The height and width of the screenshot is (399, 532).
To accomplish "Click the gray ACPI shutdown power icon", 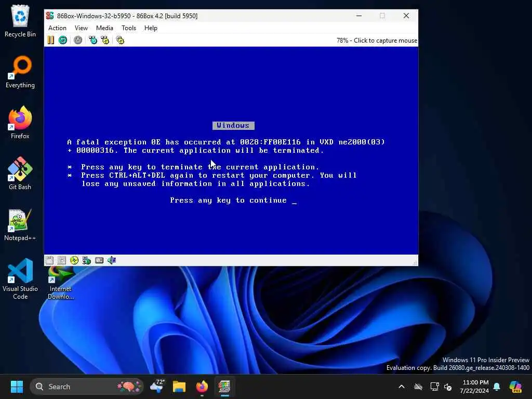I will click(78, 40).
